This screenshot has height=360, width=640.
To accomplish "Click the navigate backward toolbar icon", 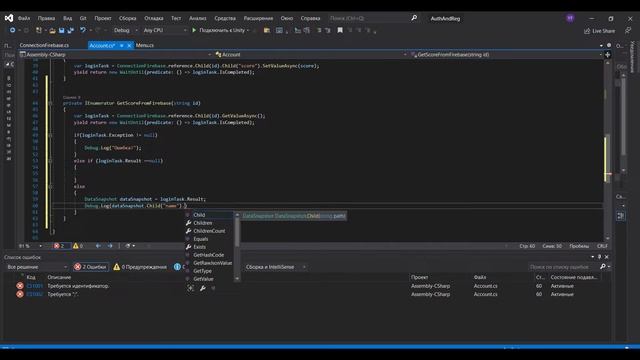I will [13, 30].
